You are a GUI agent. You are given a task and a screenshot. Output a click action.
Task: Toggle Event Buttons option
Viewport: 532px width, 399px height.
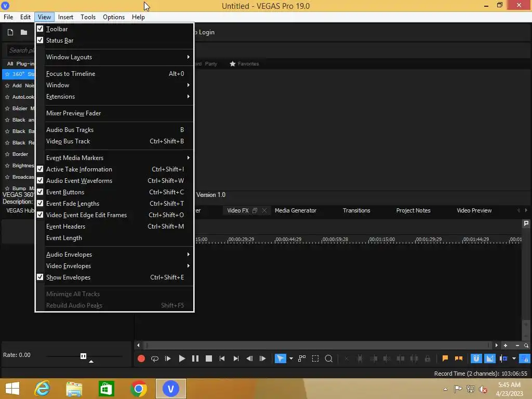[x=115, y=192]
